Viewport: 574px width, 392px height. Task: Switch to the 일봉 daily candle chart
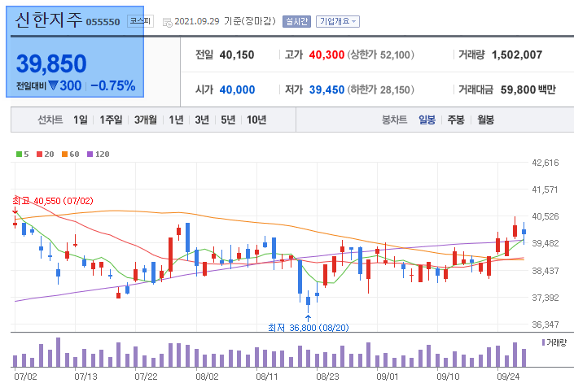coord(427,120)
